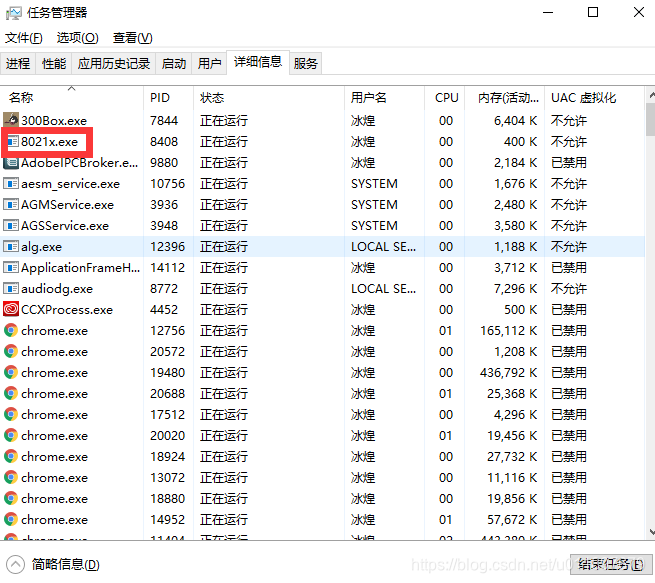The width and height of the screenshot is (655, 583).
Task: Click the 8021x.exe process icon
Action: pyautogui.click(x=13, y=142)
